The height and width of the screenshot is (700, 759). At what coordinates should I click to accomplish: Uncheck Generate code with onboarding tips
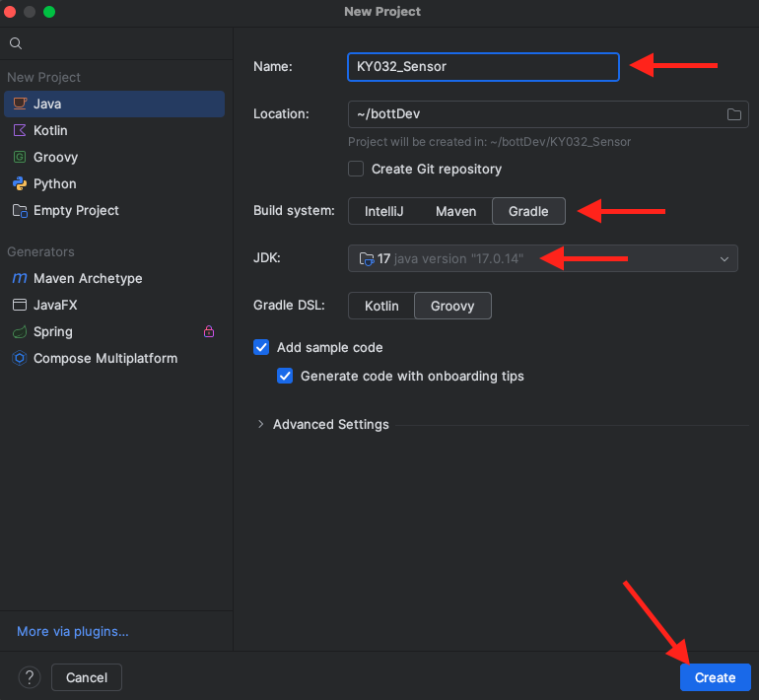285,376
